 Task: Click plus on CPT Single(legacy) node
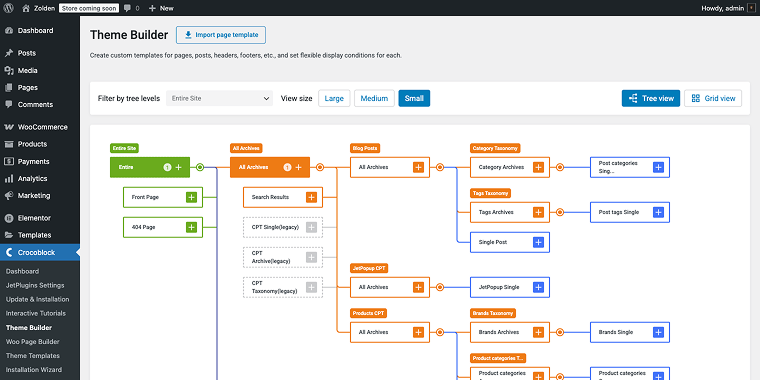click(x=312, y=227)
